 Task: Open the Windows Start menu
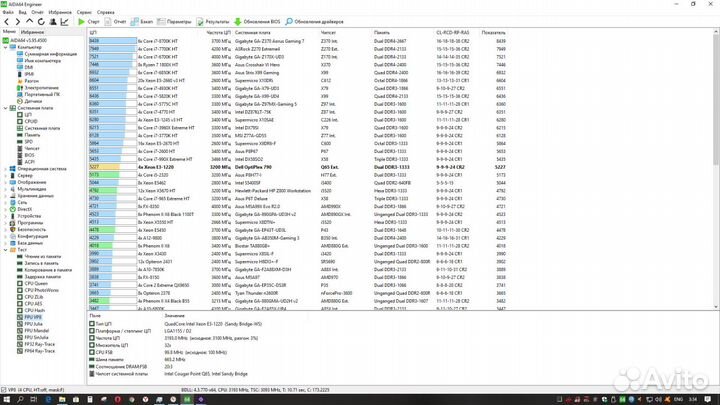click(x=6, y=399)
